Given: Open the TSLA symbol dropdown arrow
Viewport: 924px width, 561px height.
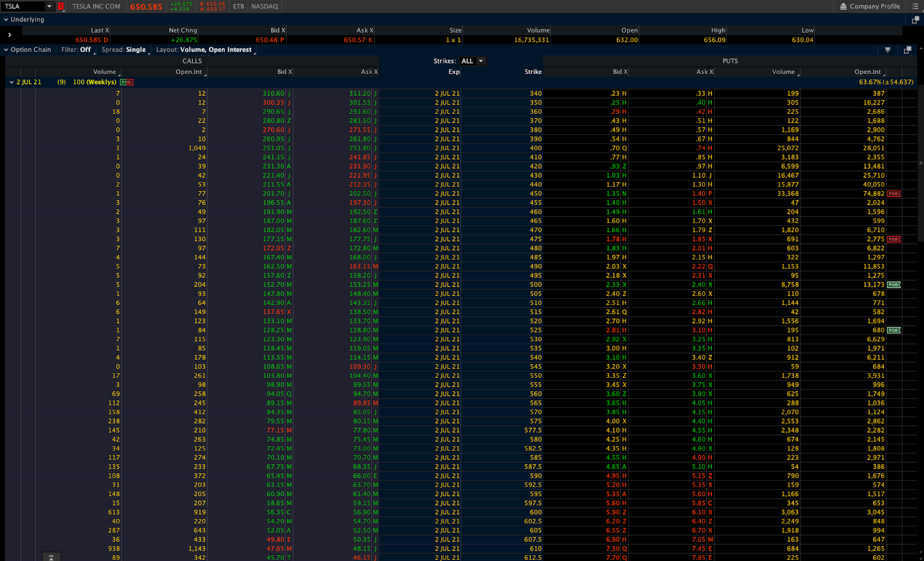Looking at the screenshot, I should [49, 6].
